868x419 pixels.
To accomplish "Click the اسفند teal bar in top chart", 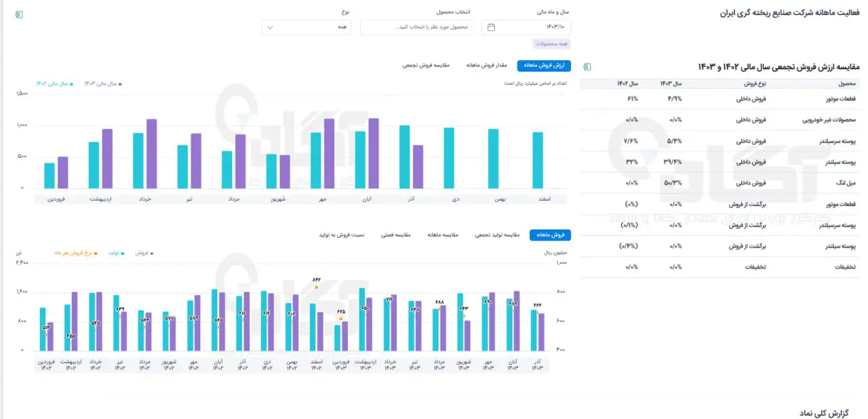I will tap(538, 160).
